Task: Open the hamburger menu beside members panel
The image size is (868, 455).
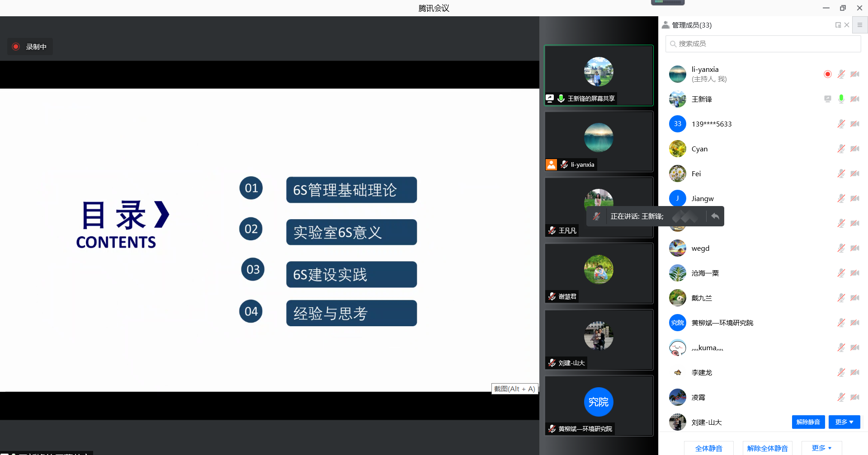Action: point(860,25)
